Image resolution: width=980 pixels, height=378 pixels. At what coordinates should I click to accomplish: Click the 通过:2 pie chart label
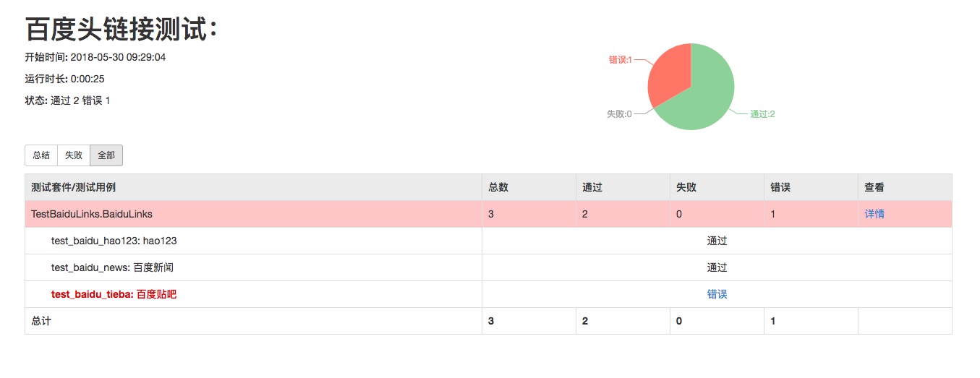pyautogui.click(x=762, y=114)
